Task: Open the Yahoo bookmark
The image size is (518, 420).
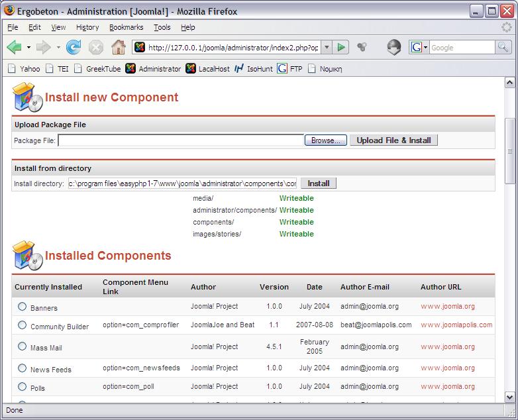Action: click(24, 69)
